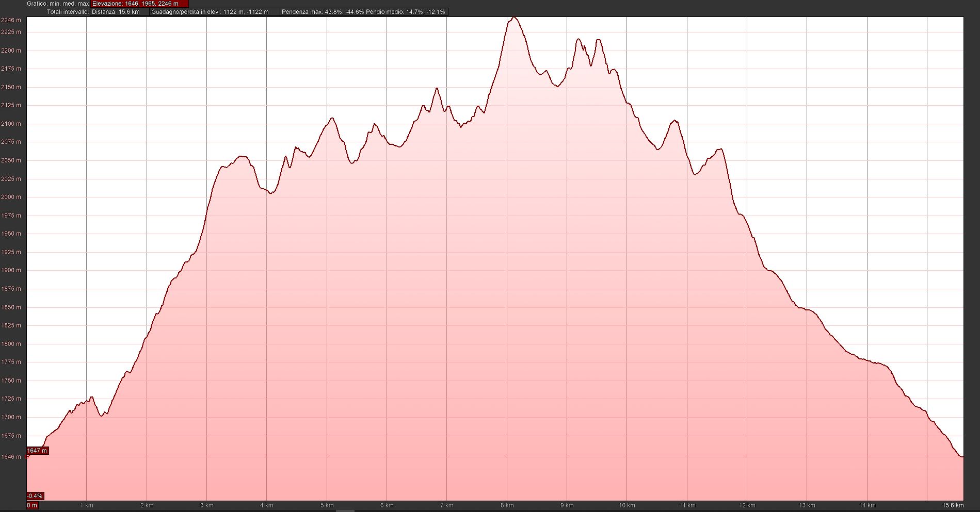This screenshot has width=980, height=512.
Task: Click the small red marker at profile start
Action: 27,456
